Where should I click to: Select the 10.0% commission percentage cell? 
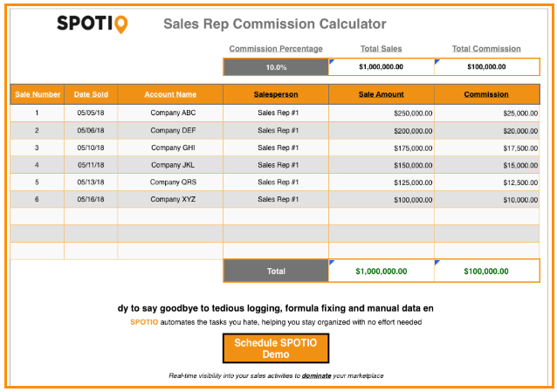click(276, 66)
